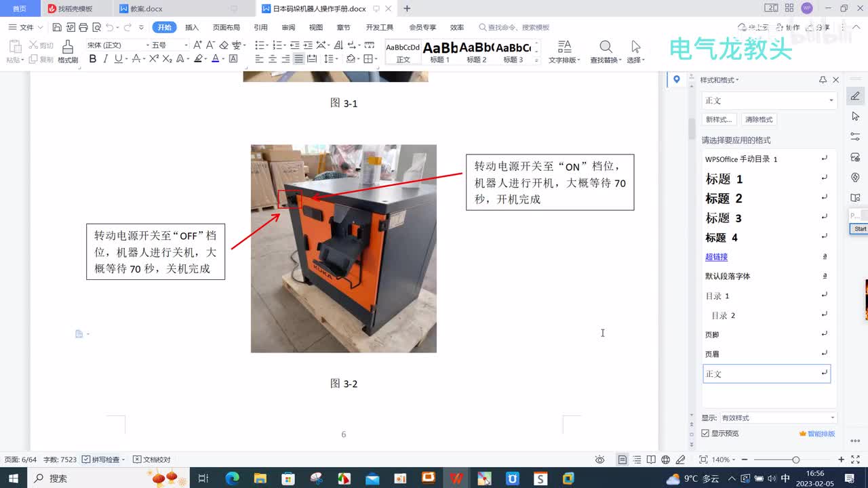
Task: Click the Increase Indent icon
Action: (308, 45)
